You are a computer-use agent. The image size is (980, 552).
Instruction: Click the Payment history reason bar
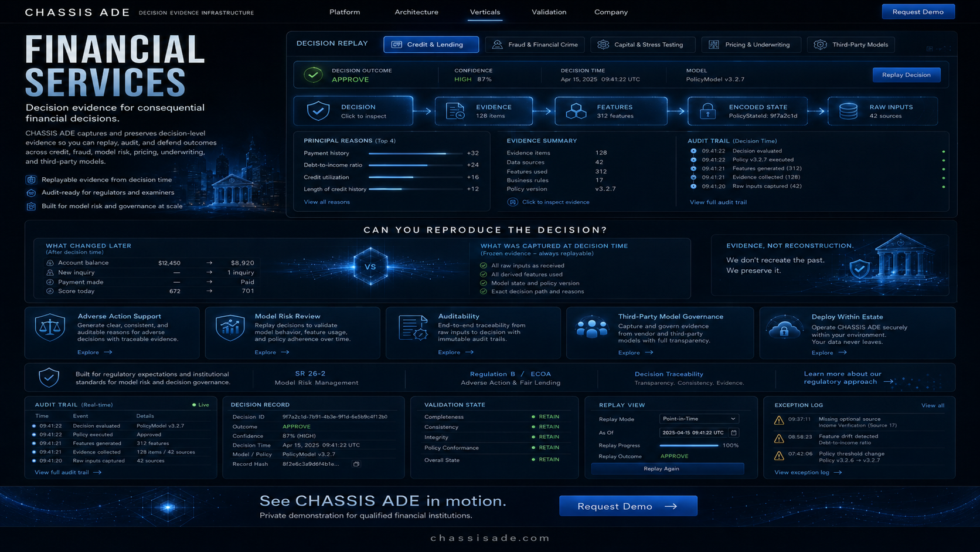(416, 153)
